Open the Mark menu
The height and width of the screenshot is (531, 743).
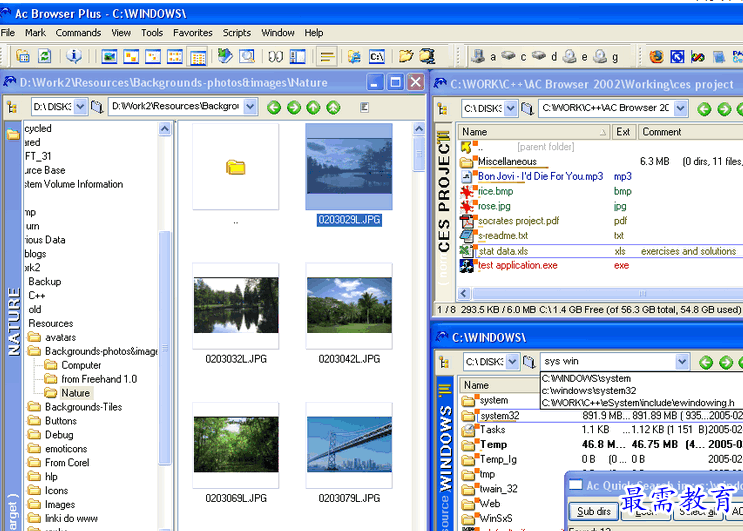pos(36,33)
